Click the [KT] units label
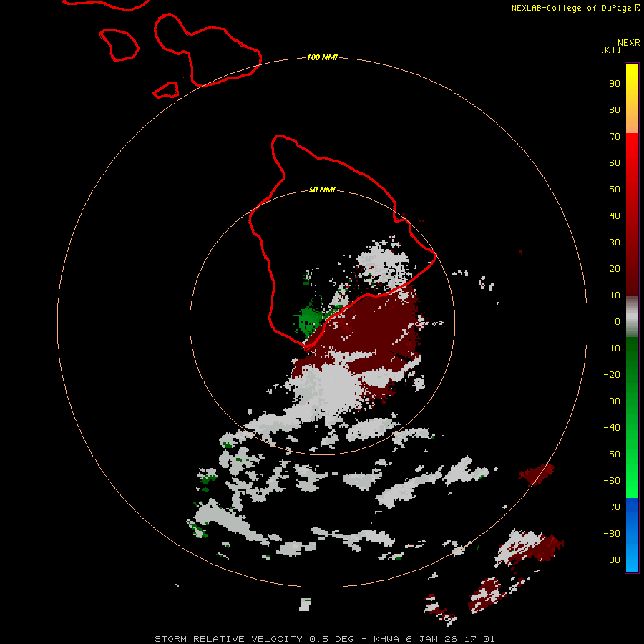This screenshot has width=644, height=644. coord(610,49)
